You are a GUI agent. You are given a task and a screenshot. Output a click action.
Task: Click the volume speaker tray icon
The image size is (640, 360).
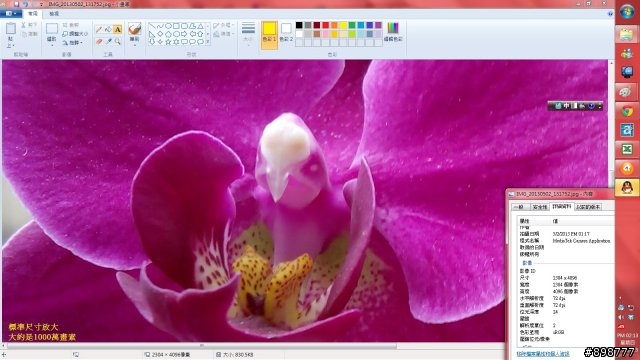point(621,317)
